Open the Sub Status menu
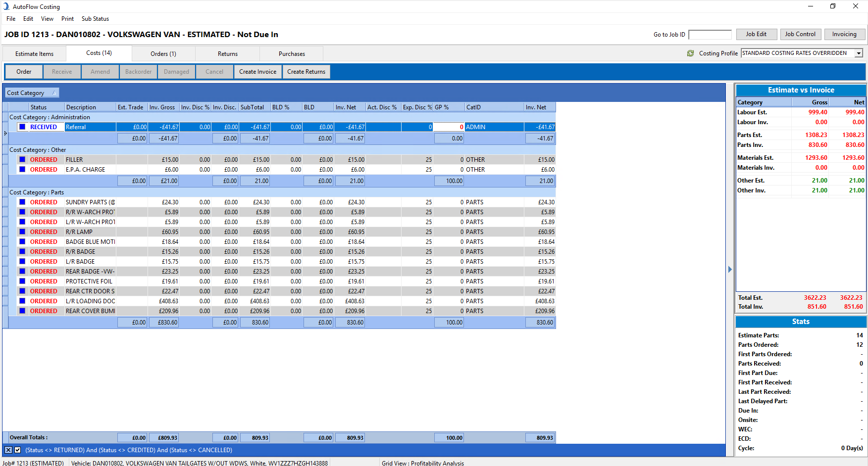This screenshot has height=466, width=868. click(95, 19)
